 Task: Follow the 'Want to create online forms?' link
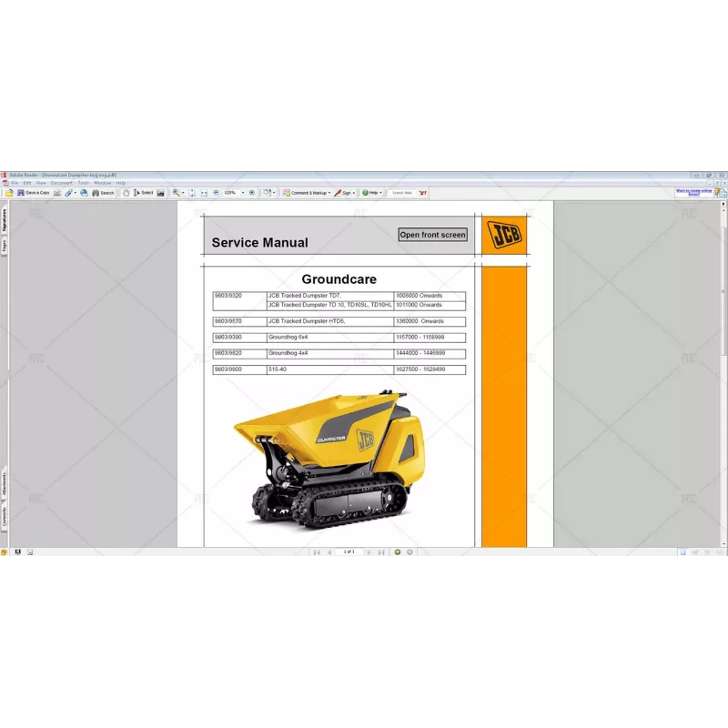tap(694, 190)
